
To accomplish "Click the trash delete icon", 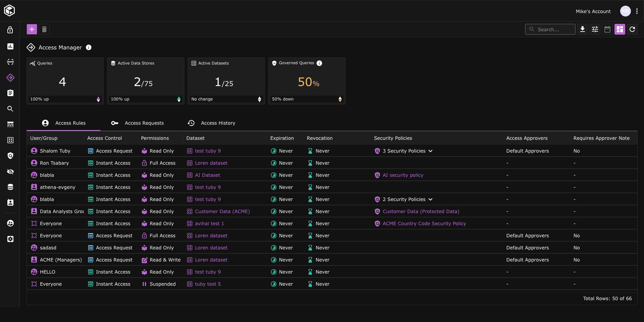I will [44, 29].
